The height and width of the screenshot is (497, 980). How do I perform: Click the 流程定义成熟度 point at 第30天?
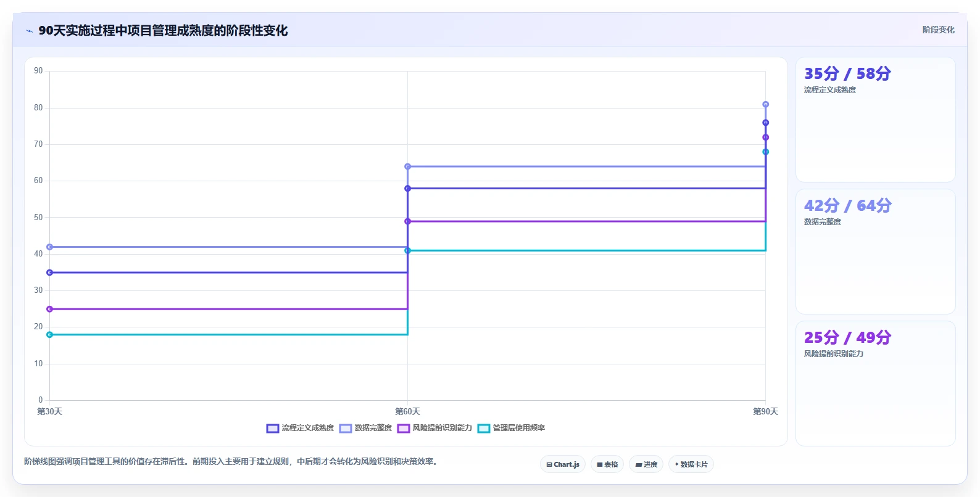coord(50,273)
